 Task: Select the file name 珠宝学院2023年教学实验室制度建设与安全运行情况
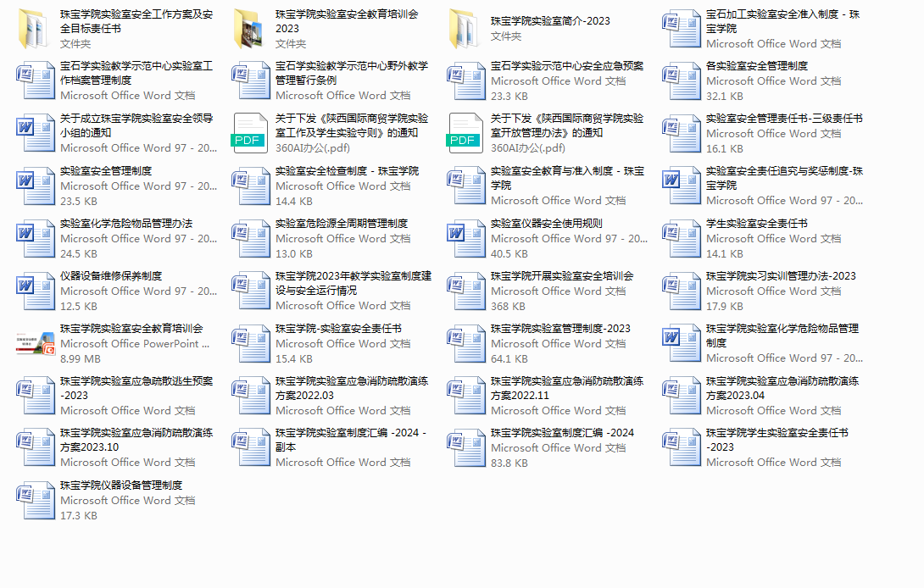[x=353, y=283]
